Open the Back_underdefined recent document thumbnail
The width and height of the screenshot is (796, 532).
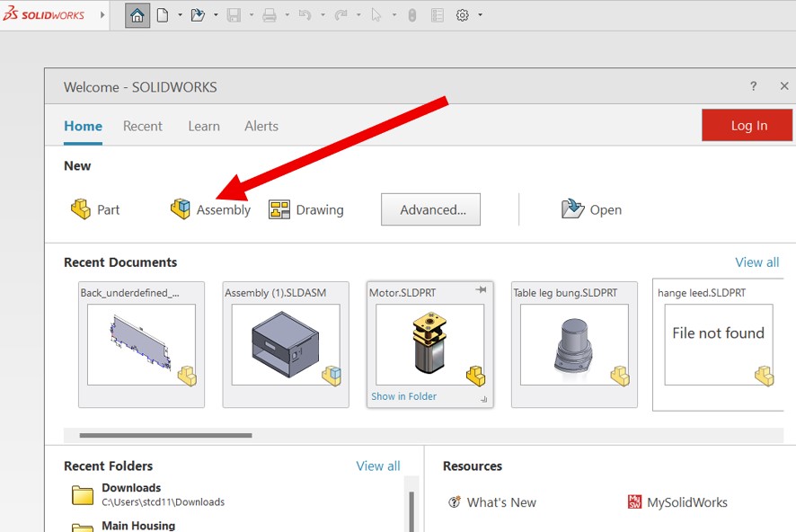tap(142, 345)
